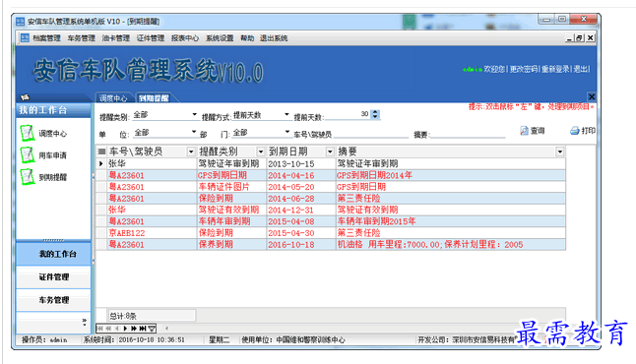Select the 车辆年审到期 row
Viewport: 636px width, 364px height.
point(331,221)
